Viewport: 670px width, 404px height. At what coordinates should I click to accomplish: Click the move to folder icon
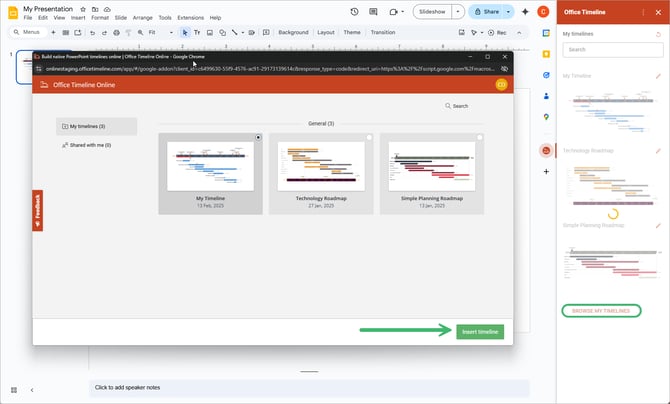pyautogui.click(x=95, y=9)
